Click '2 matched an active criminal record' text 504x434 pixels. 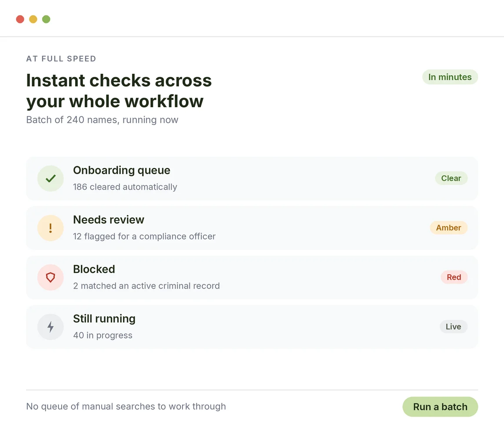pos(146,286)
